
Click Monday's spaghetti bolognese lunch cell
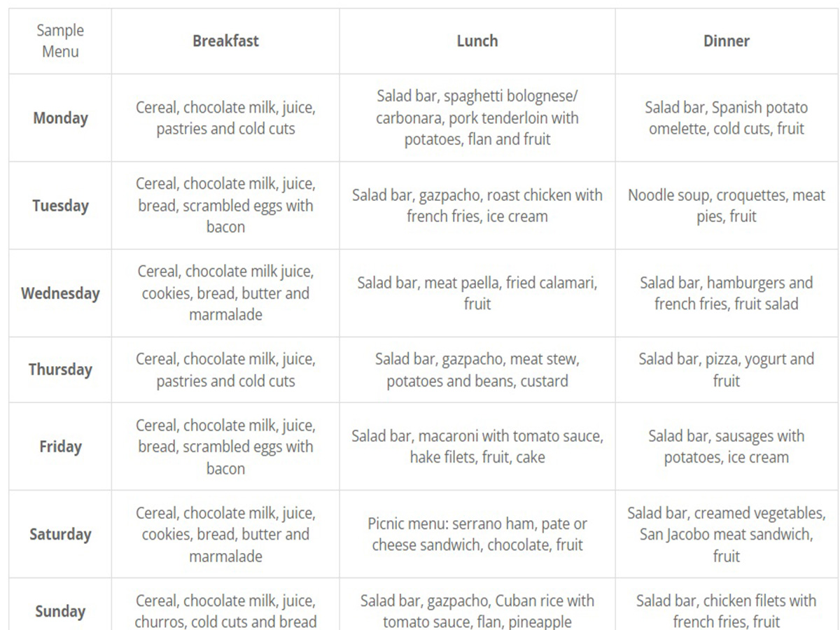pyautogui.click(x=477, y=118)
